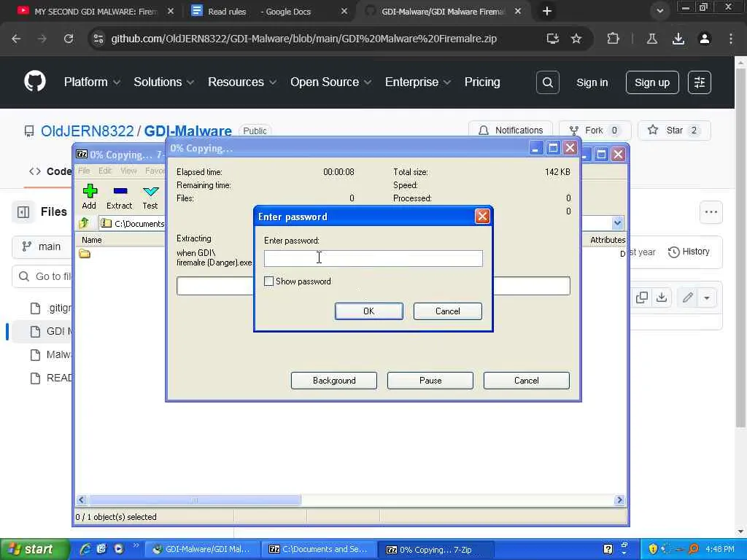This screenshot has height=560, width=747.
Task: Click 7-Zip Extract toolbar icon
Action: click(119, 197)
